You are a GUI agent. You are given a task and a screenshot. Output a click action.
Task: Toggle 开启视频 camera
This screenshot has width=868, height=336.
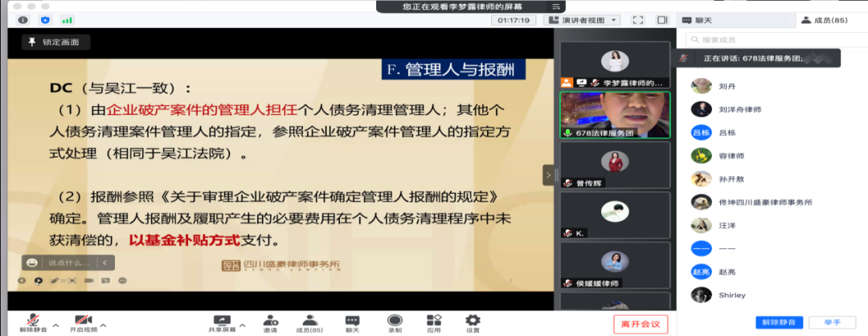(83, 323)
